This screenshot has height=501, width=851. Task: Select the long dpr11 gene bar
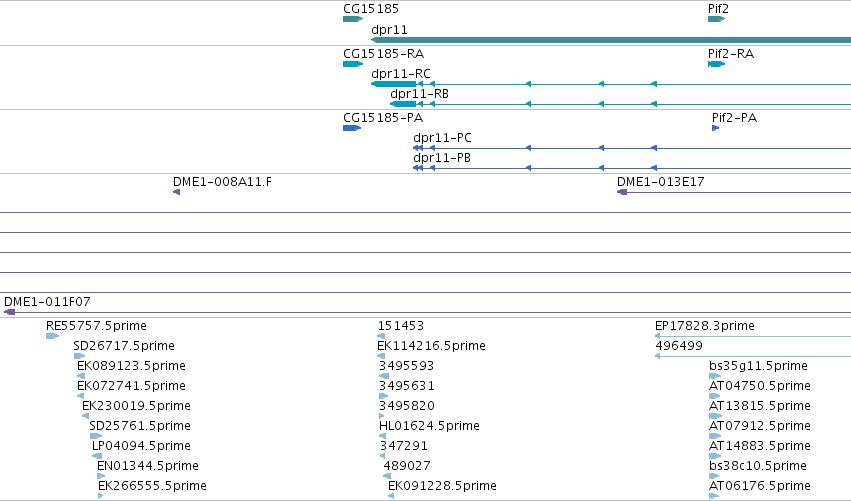[611, 40]
